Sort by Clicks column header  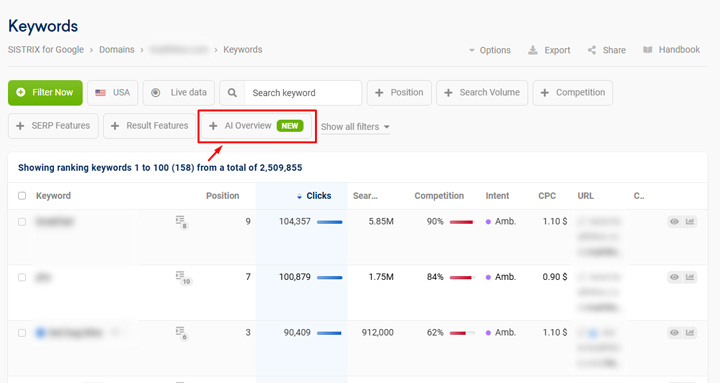(319, 196)
